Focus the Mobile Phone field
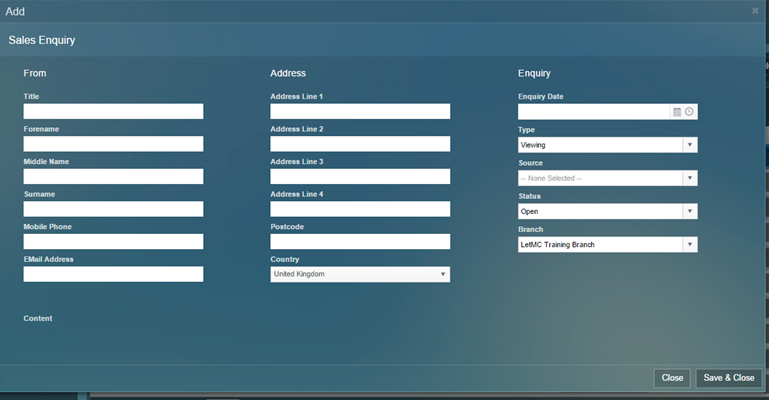The height and width of the screenshot is (400, 770). click(113, 242)
